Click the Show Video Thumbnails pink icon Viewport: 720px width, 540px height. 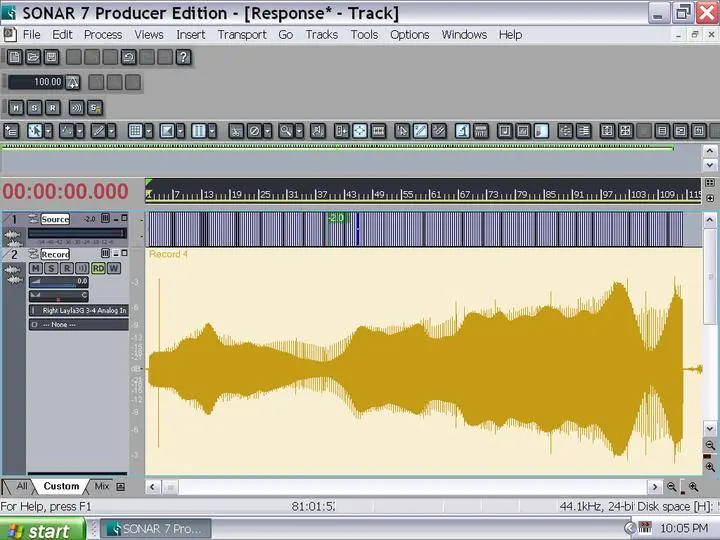click(541, 131)
